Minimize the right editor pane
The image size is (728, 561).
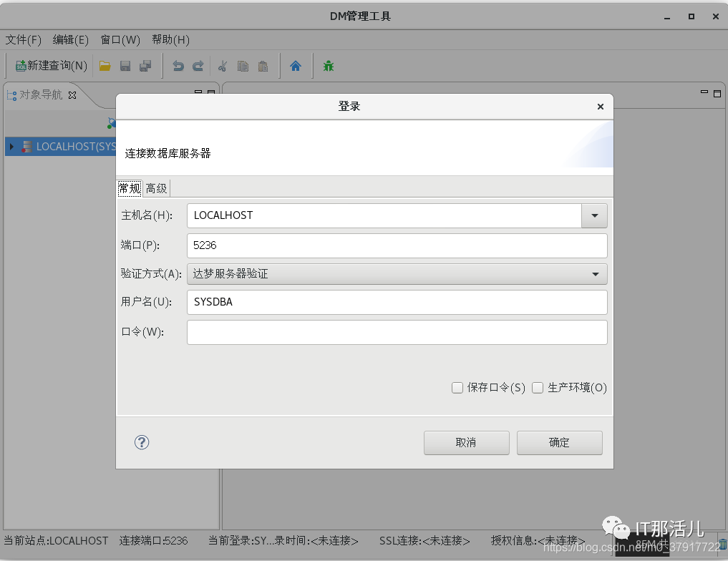704,92
